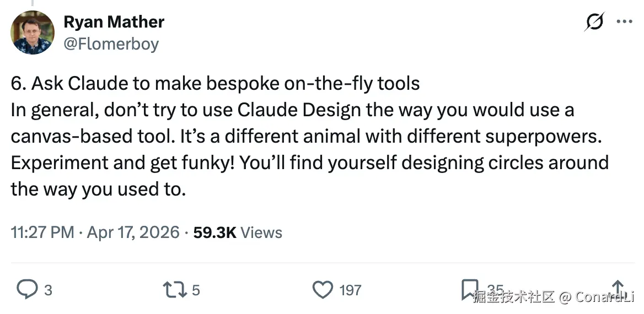Click the reply count 3
The image size is (644, 314).
click(x=48, y=290)
